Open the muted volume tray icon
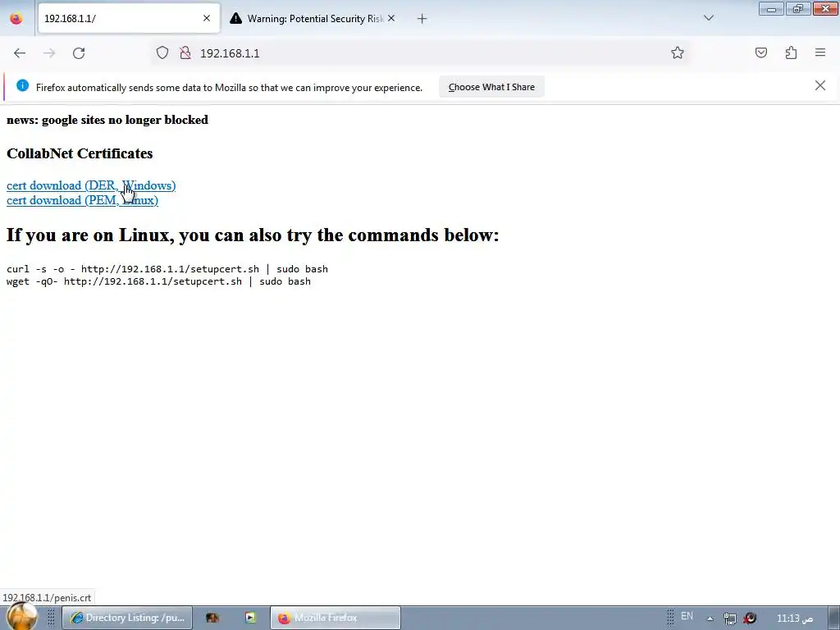Image resolution: width=840 pixels, height=630 pixels. 750,619
